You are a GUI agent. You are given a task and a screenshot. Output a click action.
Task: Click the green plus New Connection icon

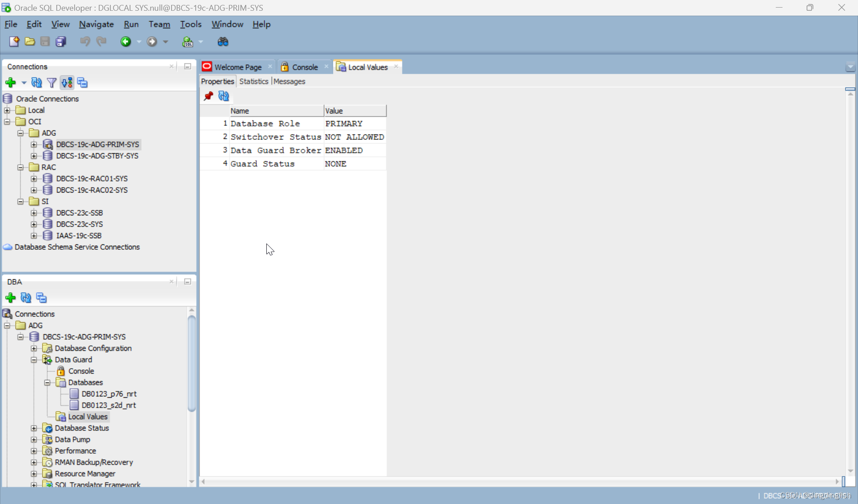coord(10,83)
